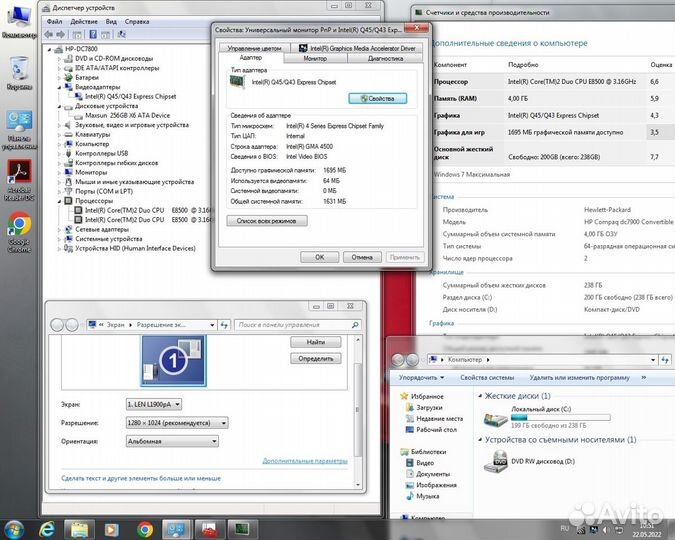
Task: Open Advanced settings link
Action: click(x=305, y=461)
